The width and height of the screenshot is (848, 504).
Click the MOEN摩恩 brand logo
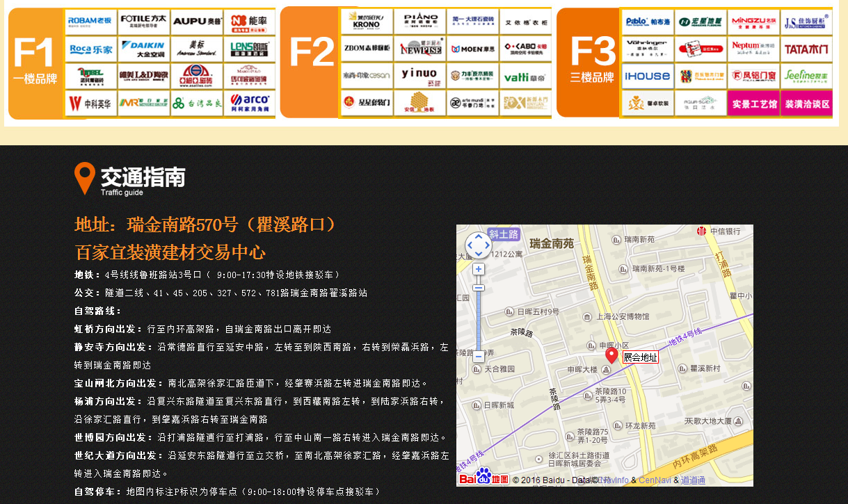coord(473,49)
